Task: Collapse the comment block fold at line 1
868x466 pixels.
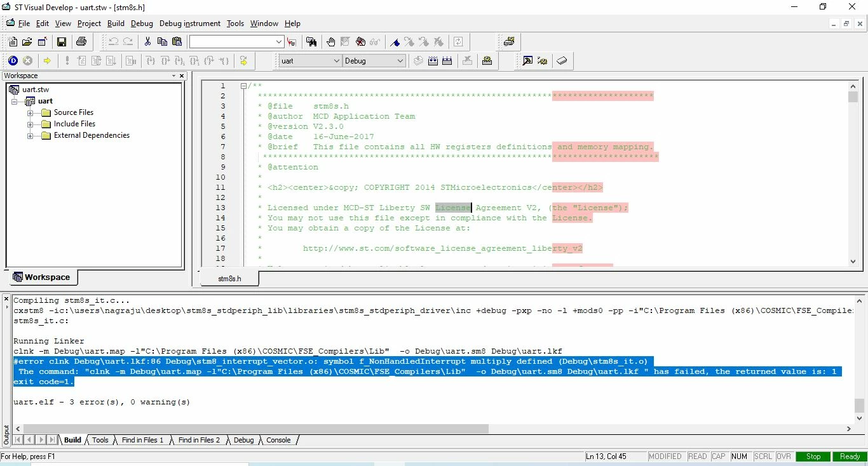Action: click(x=243, y=86)
